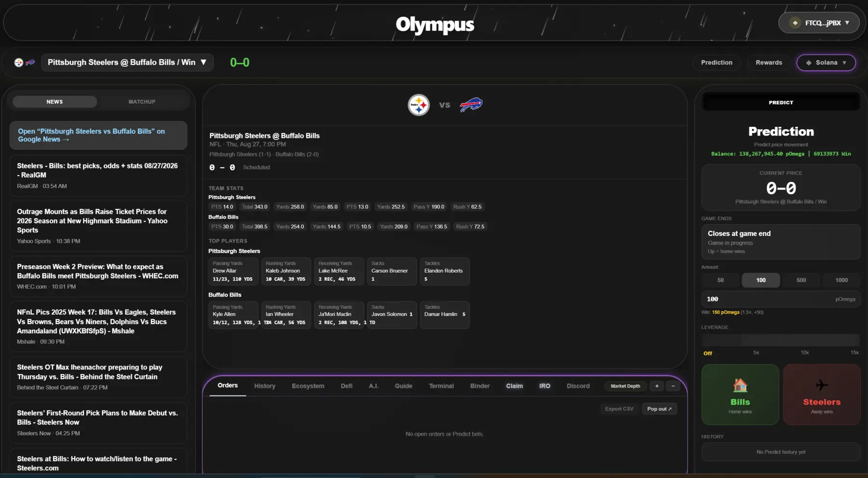The height and width of the screenshot is (478, 868).
Task: Click the Olympus logo title
Action: click(x=435, y=24)
